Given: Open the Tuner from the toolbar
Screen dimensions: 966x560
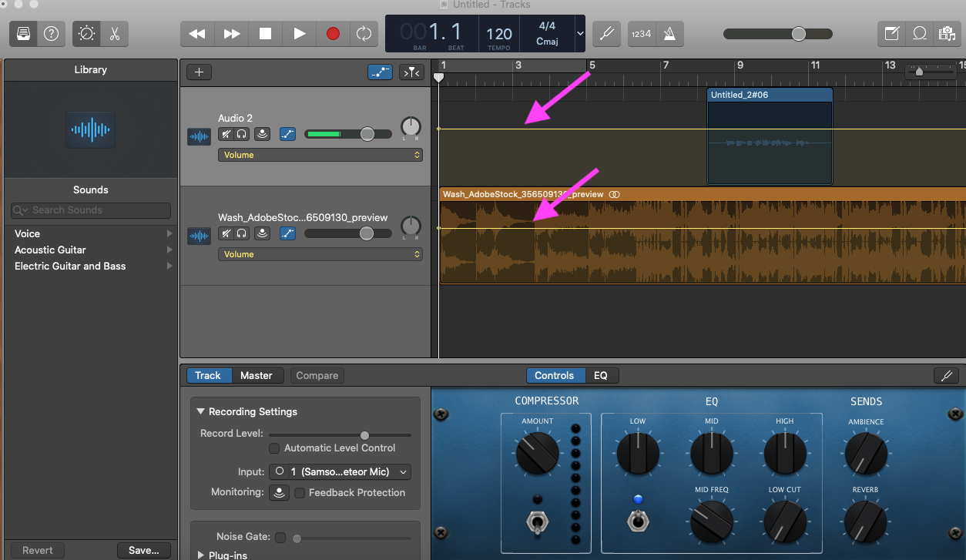Looking at the screenshot, I should [x=606, y=34].
